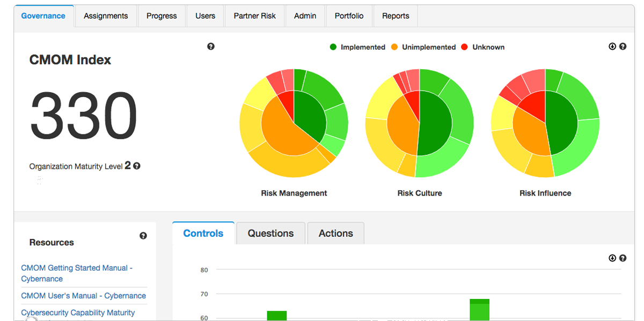The width and height of the screenshot is (644, 321).
Task: Click download icon above the Controls bar chart
Action: (x=612, y=258)
